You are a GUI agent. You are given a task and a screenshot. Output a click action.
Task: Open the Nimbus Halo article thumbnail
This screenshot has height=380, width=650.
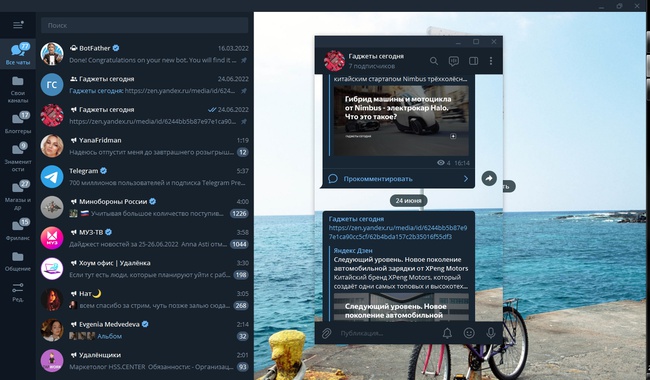pos(401,121)
